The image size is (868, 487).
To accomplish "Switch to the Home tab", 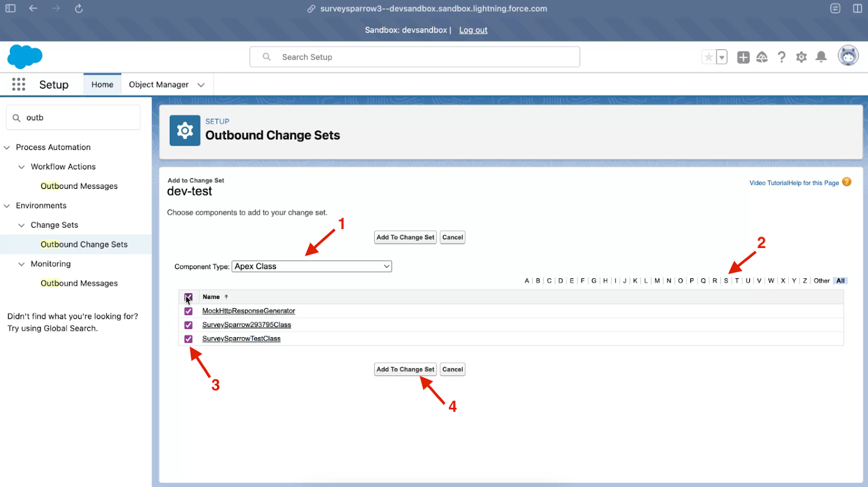I will pos(102,85).
